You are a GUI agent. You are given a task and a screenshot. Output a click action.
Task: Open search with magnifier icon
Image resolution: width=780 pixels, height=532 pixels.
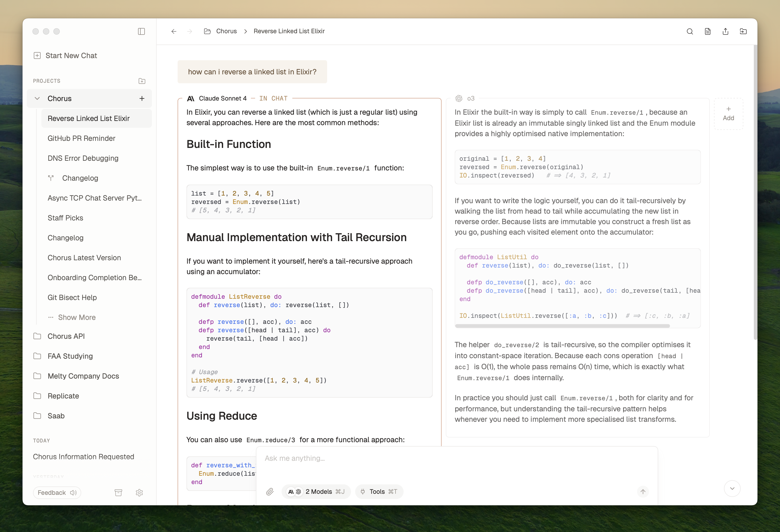coord(690,31)
